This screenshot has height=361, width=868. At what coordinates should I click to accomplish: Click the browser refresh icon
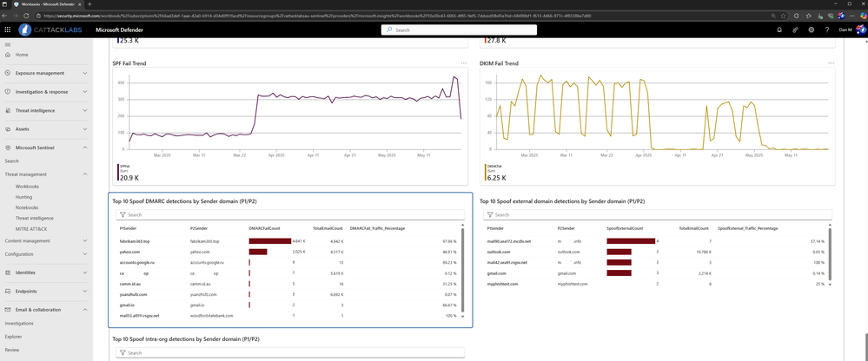click(x=25, y=16)
